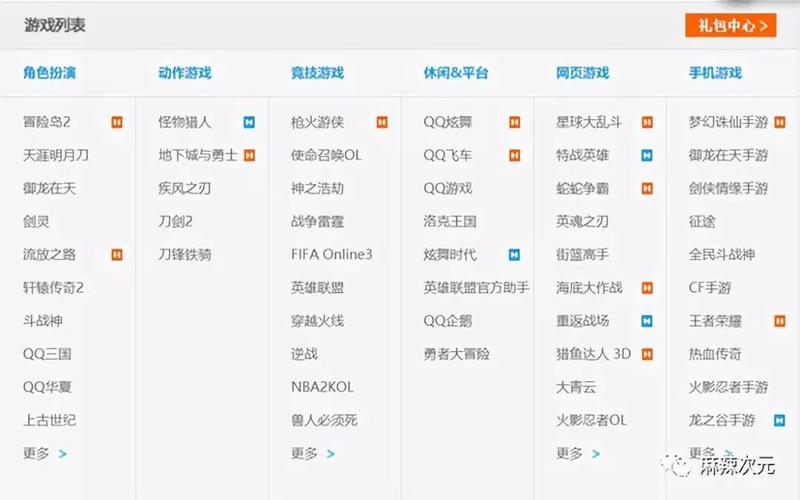Click the orange badge beside 猎鱼达人 3D
Screen dimensions: 800x500
[x=647, y=354]
